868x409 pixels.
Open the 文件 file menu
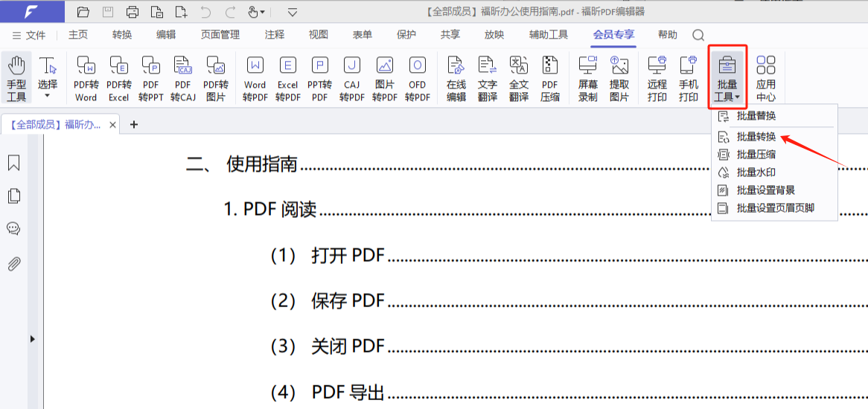click(x=30, y=35)
